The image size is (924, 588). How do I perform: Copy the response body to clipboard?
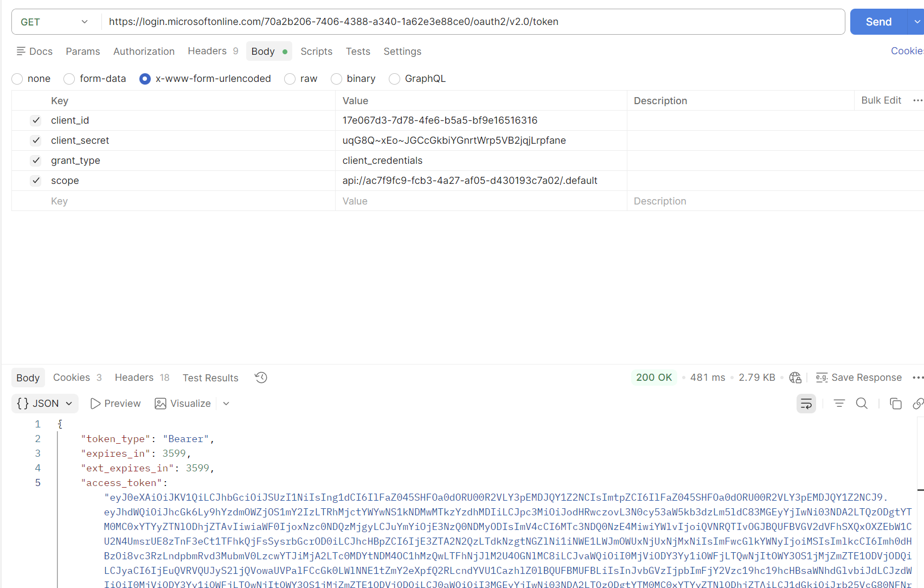[x=895, y=404]
